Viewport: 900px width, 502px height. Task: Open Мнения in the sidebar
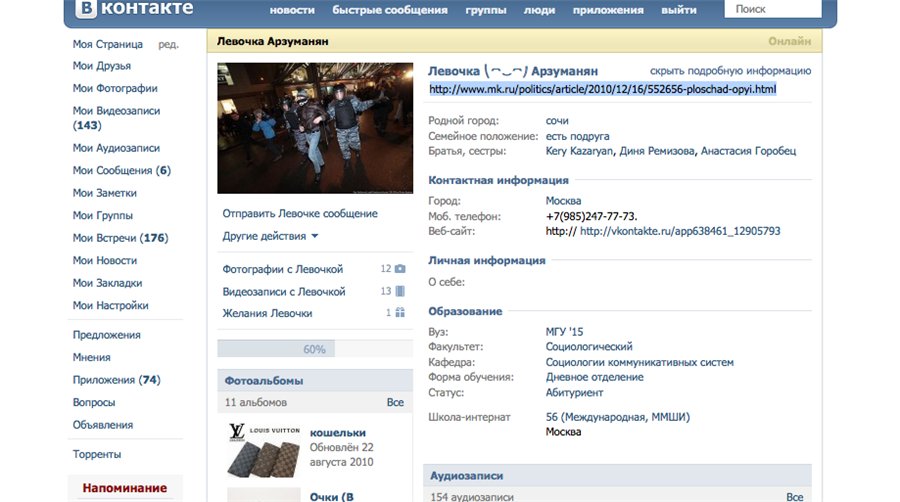pyautogui.click(x=91, y=357)
